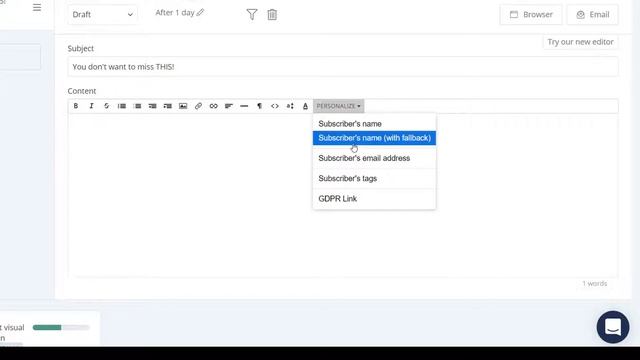
Task: Preview in Browser
Action: (x=531, y=15)
